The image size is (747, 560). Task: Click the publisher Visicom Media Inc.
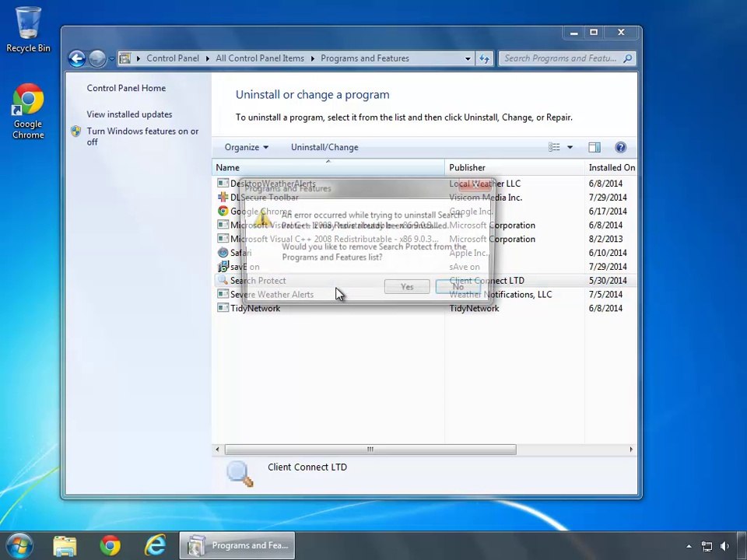[x=486, y=197]
